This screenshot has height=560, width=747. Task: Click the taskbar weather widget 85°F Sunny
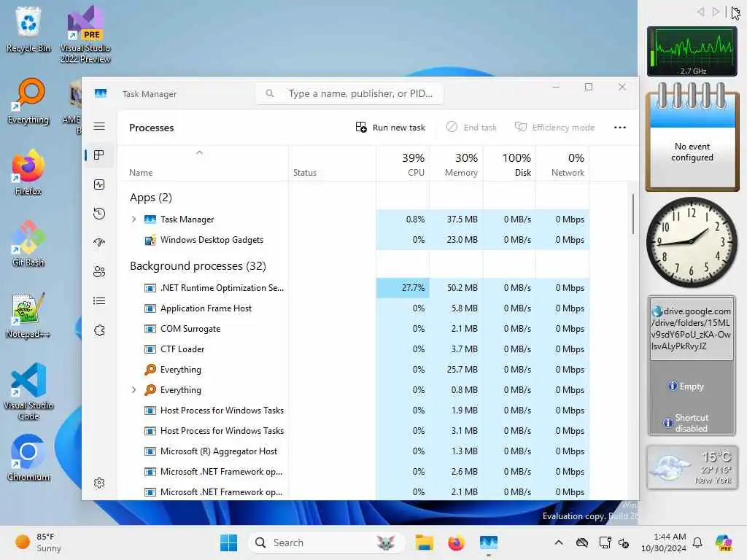[38, 542]
